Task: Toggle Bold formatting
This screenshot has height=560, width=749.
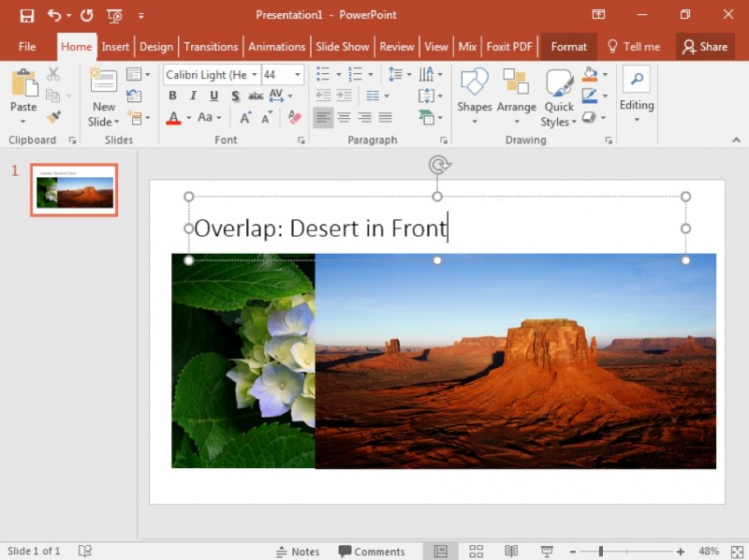Action: [172, 96]
